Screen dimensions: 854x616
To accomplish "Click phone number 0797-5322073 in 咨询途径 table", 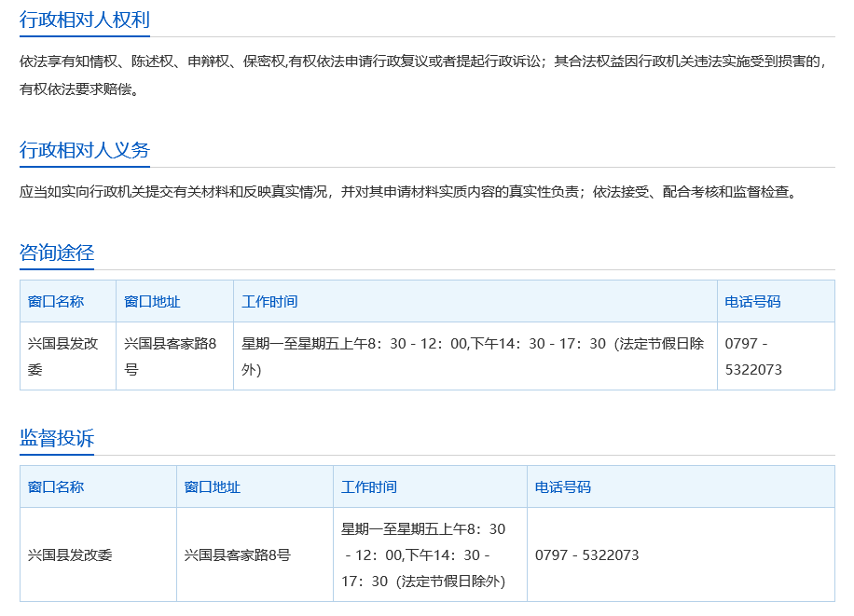I will [x=753, y=356].
